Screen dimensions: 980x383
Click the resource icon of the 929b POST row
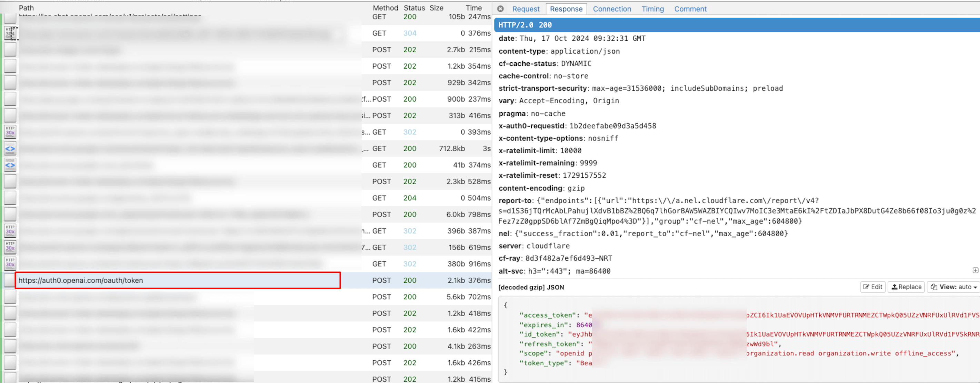(x=10, y=82)
